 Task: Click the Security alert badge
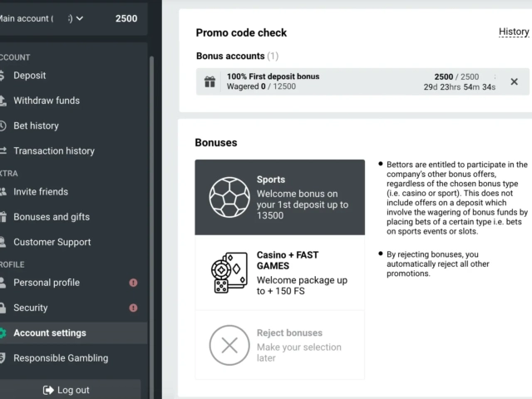(133, 308)
